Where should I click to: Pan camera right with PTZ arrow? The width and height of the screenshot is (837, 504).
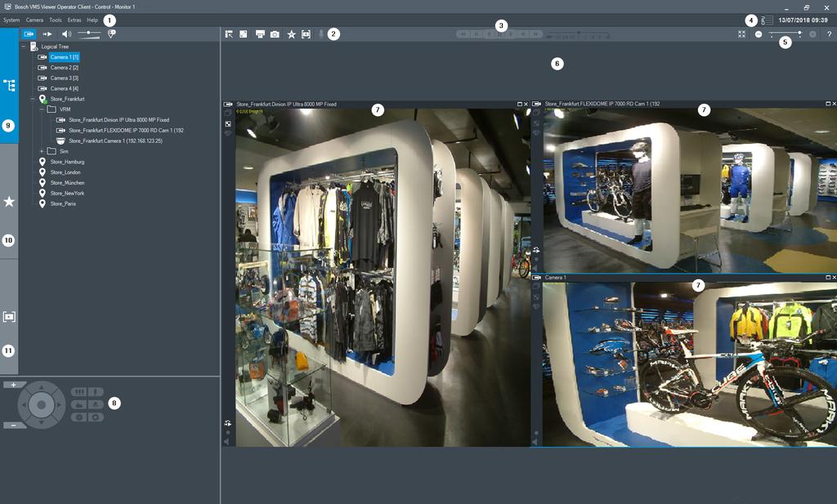(59, 405)
